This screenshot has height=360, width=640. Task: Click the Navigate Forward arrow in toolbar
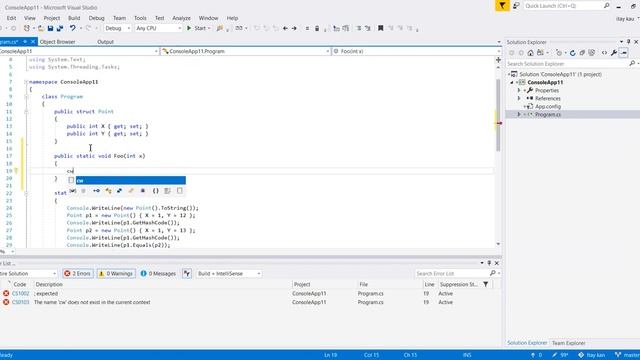click(x=294, y=28)
